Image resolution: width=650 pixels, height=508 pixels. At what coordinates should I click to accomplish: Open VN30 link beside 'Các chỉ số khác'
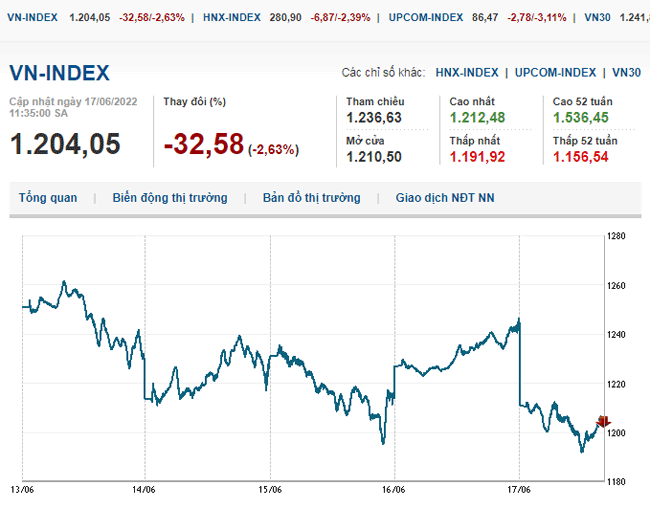tap(627, 72)
